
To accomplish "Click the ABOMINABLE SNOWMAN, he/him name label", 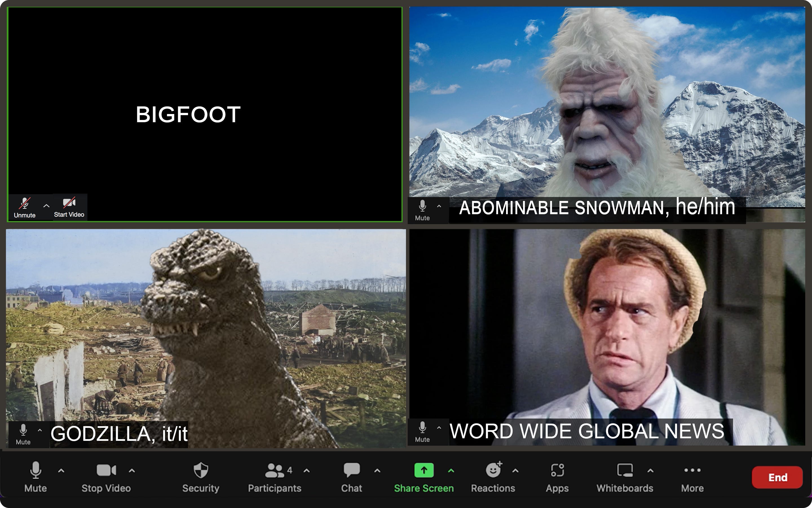I will click(597, 207).
